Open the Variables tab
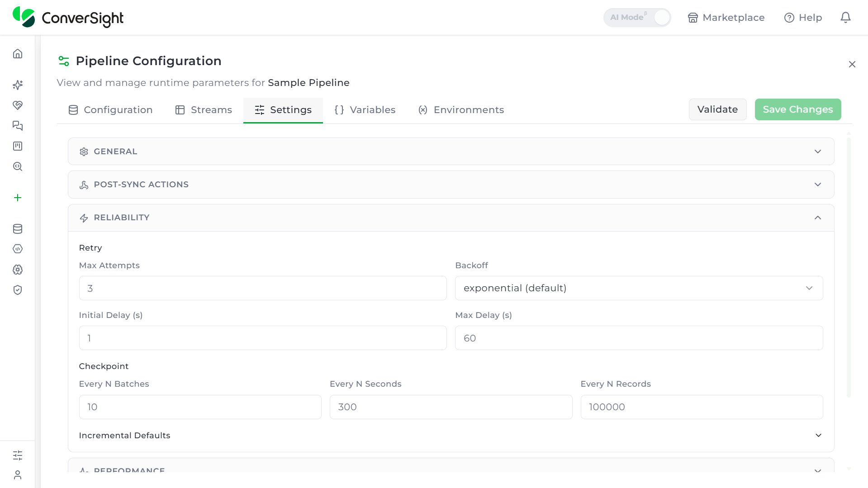Image resolution: width=868 pixels, height=488 pixels. [365, 110]
